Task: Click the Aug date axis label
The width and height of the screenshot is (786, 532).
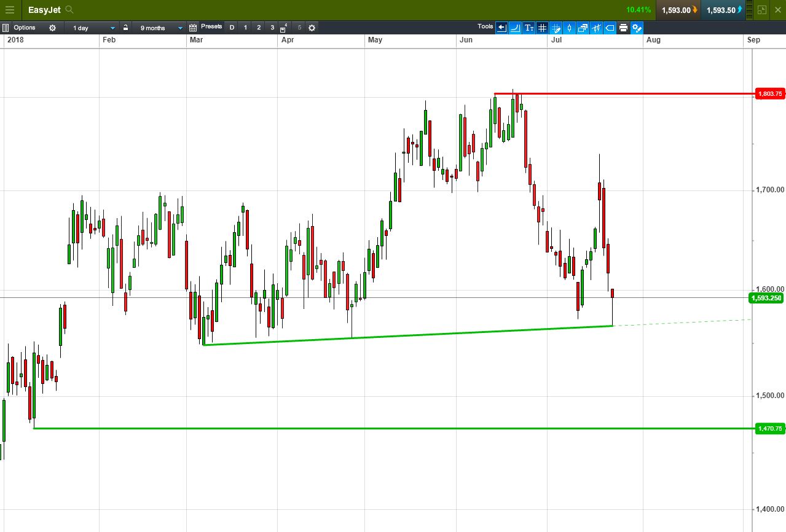Action: tap(654, 40)
